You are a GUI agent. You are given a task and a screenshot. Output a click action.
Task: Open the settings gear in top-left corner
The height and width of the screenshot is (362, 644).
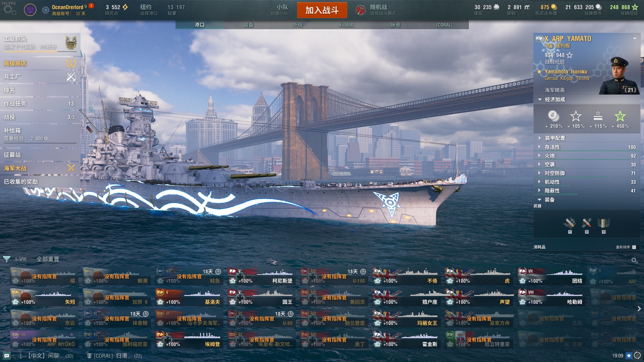(x=9, y=10)
